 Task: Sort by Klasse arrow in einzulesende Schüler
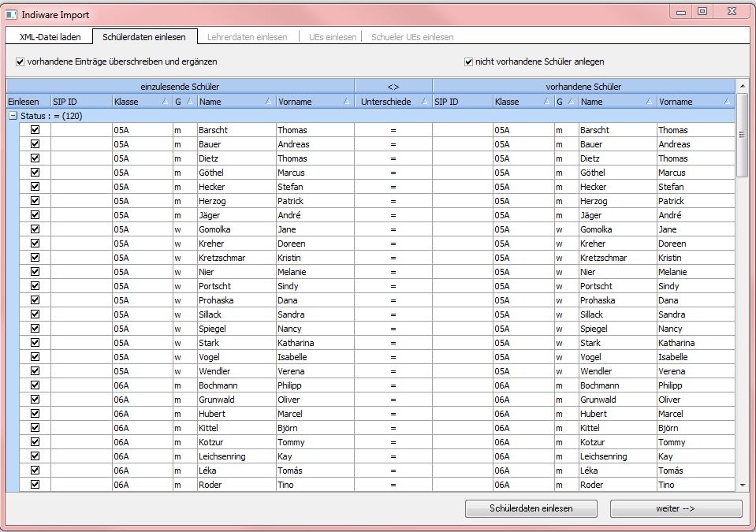(166, 102)
